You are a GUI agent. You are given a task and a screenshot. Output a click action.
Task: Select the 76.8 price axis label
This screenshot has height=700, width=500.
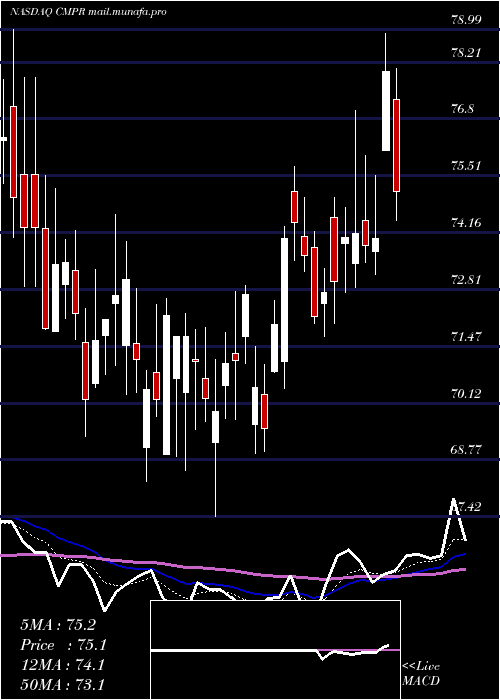[462, 109]
